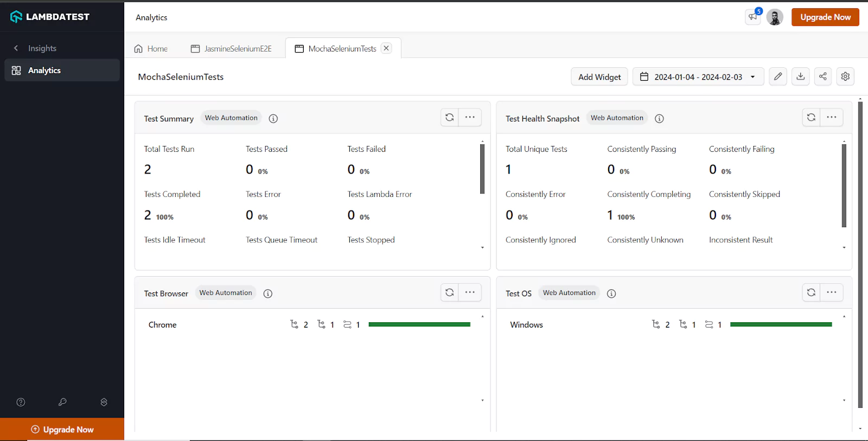This screenshot has width=868, height=441.
Task: Click the share dashboard icon
Action: [823, 76]
